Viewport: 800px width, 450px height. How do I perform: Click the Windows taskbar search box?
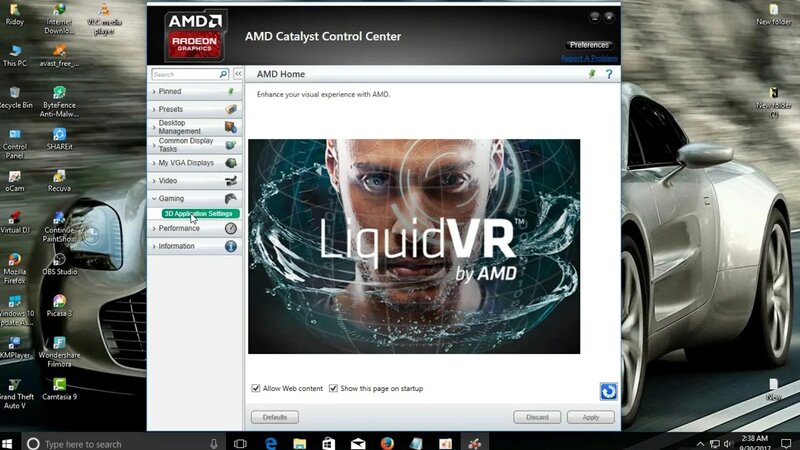[122, 443]
